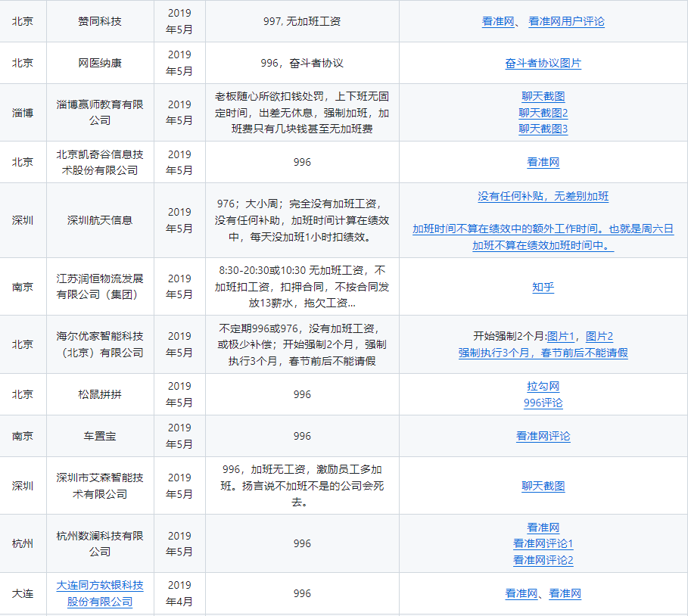Click 996 cell in 松鼠拼拼 row

302,394
